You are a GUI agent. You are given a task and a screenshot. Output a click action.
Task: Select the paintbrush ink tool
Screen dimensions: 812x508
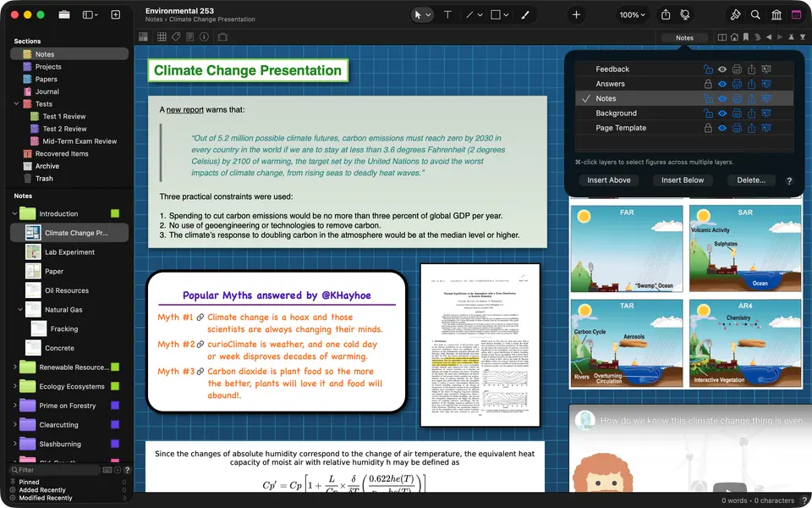click(x=525, y=14)
